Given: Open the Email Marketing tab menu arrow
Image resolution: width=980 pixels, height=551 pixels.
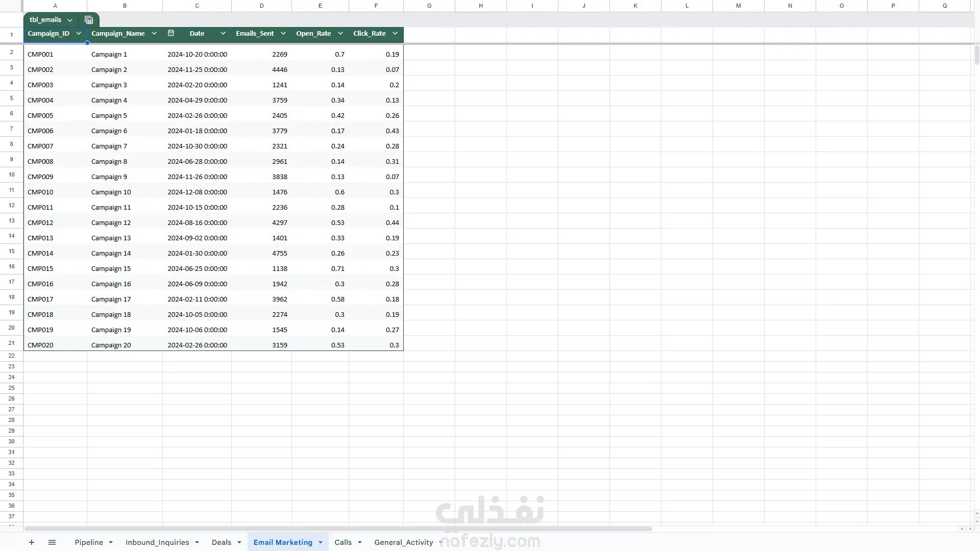Looking at the screenshot, I should pyautogui.click(x=321, y=542).
